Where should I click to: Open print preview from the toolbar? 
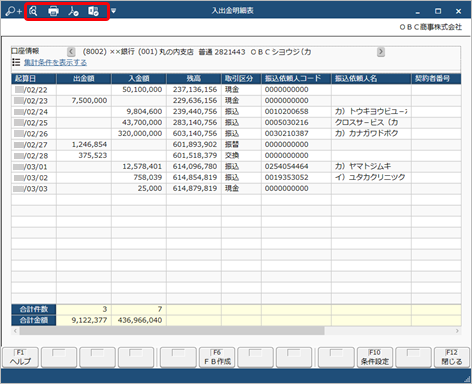33,11
